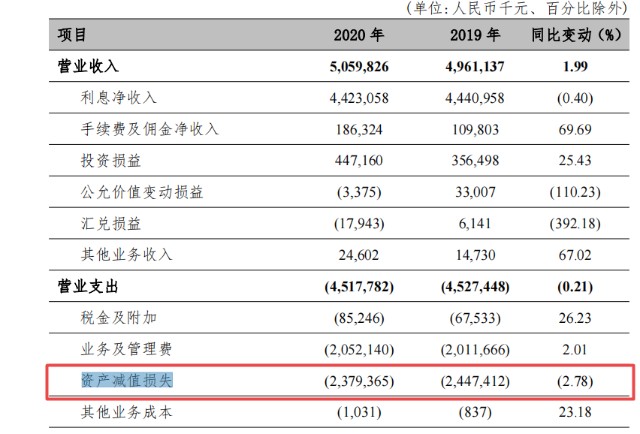
Task: Click the value 24,602
Action: (359, 255)
